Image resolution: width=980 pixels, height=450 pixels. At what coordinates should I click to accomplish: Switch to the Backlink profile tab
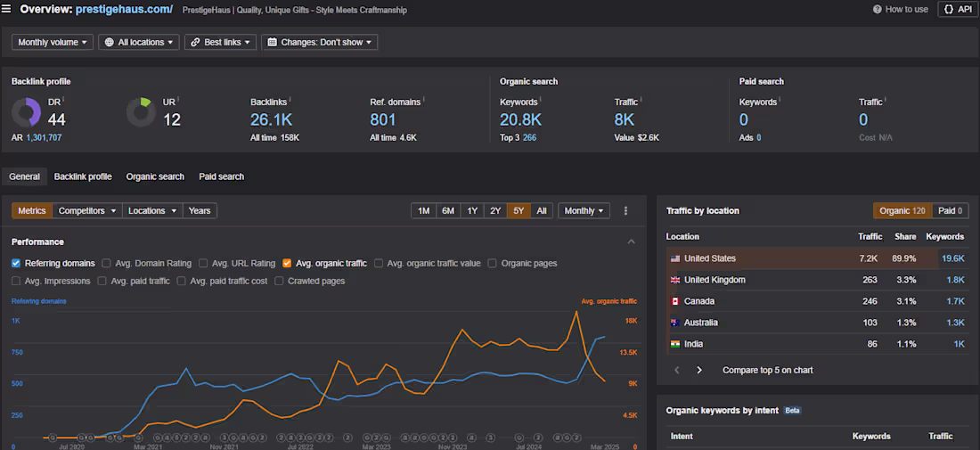coord(83,176)
